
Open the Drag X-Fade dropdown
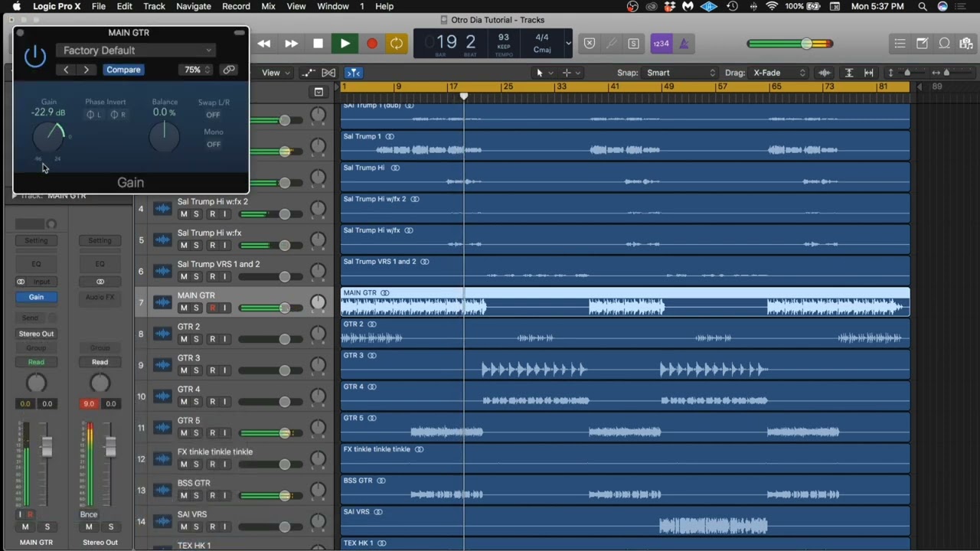(x=779, y=73)
